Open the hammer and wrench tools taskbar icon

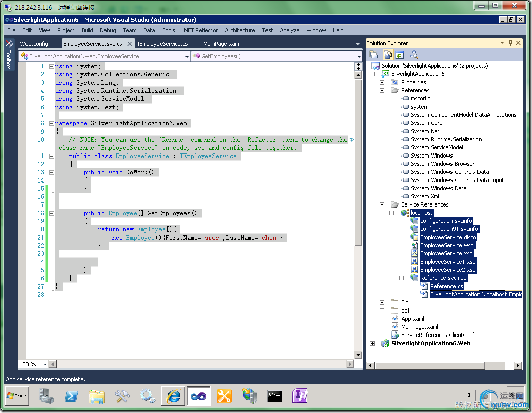tap(122, 396)
